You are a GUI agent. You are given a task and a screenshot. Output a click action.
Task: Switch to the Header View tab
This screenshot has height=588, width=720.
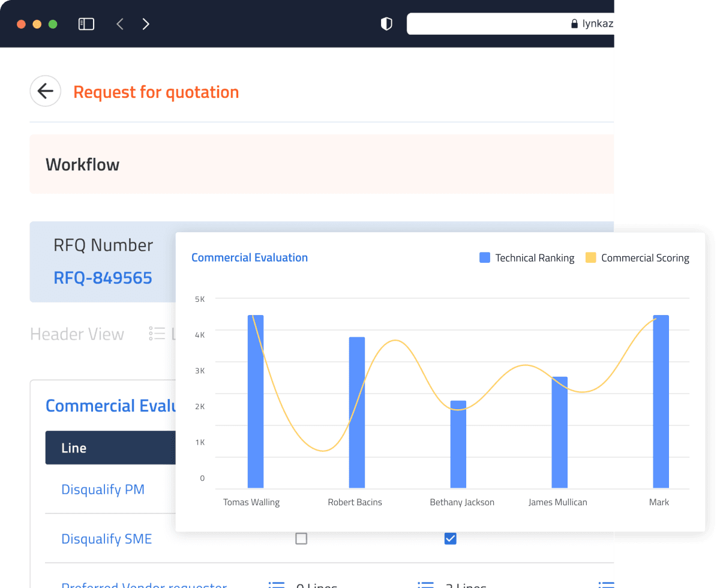pos(77,334)
